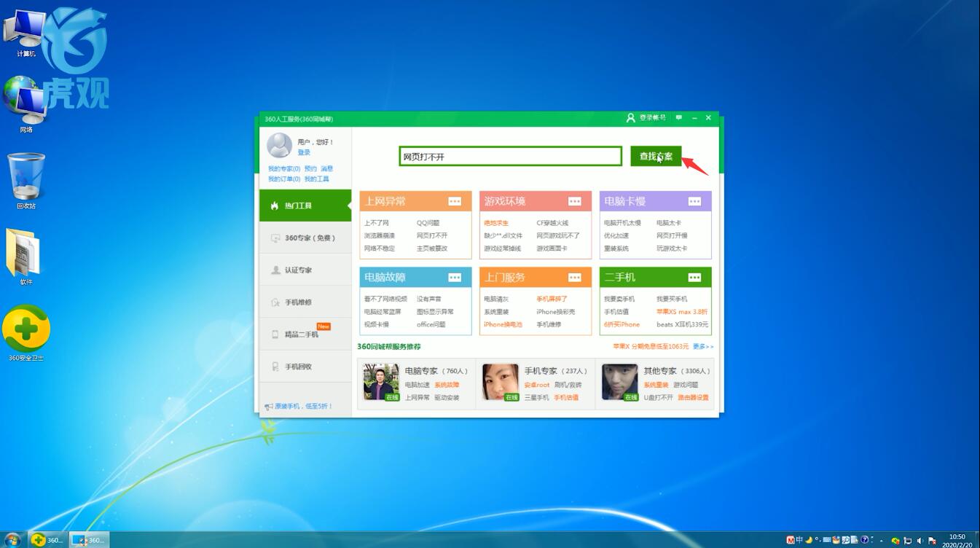Open the 软件 folder on desktop
980x548 pixels.
[x=26, y=257]
